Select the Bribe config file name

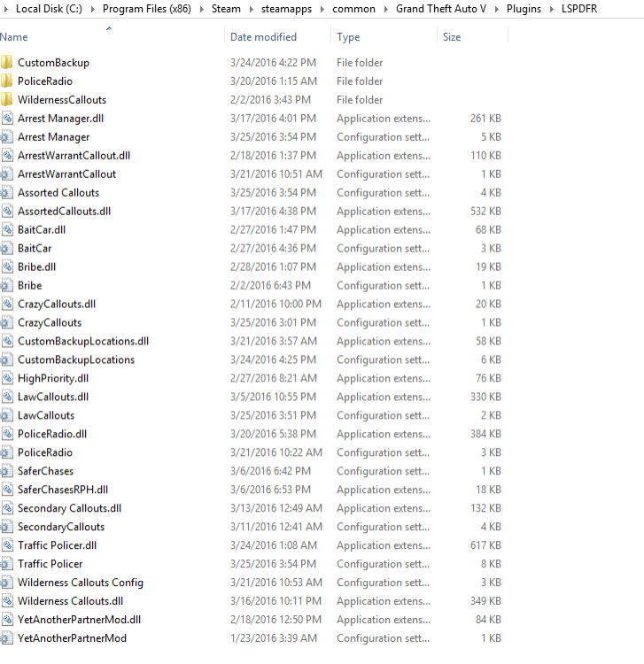click(x=29, y=286)
